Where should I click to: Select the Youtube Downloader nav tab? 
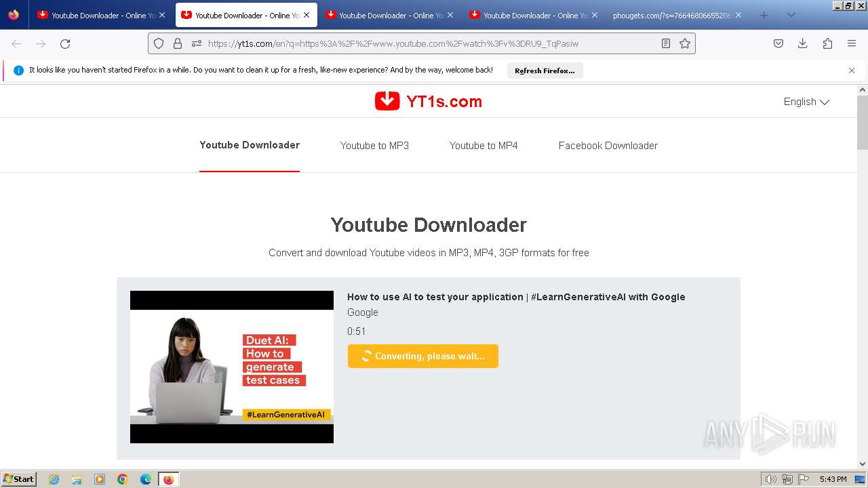[x=250, y=145]
